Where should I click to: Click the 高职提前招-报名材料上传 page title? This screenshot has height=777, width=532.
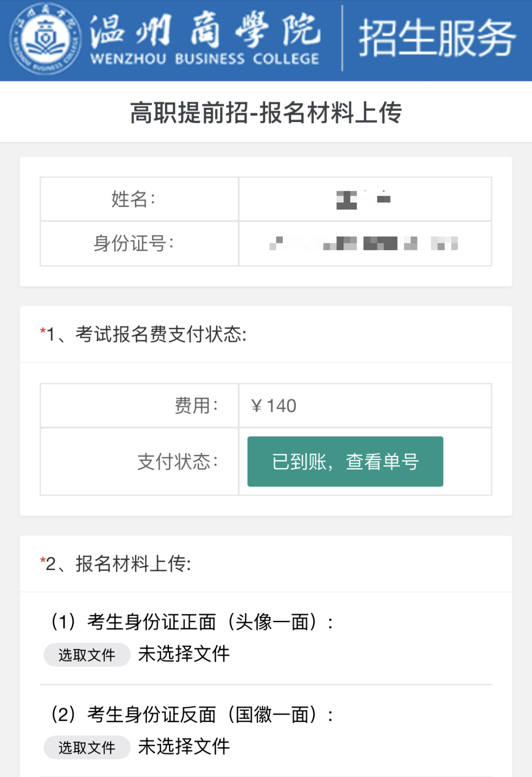click(x=266, y=112)
